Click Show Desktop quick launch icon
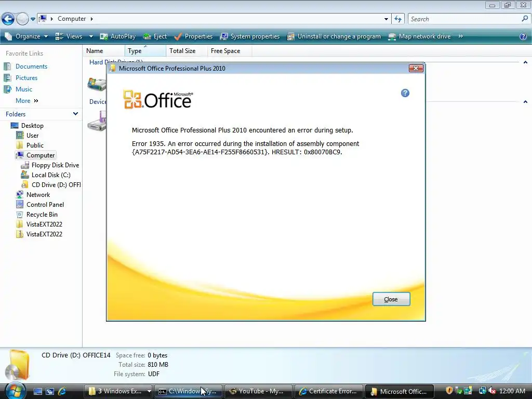The height and width of the screenshot is (399, 532). coord(37,392)
